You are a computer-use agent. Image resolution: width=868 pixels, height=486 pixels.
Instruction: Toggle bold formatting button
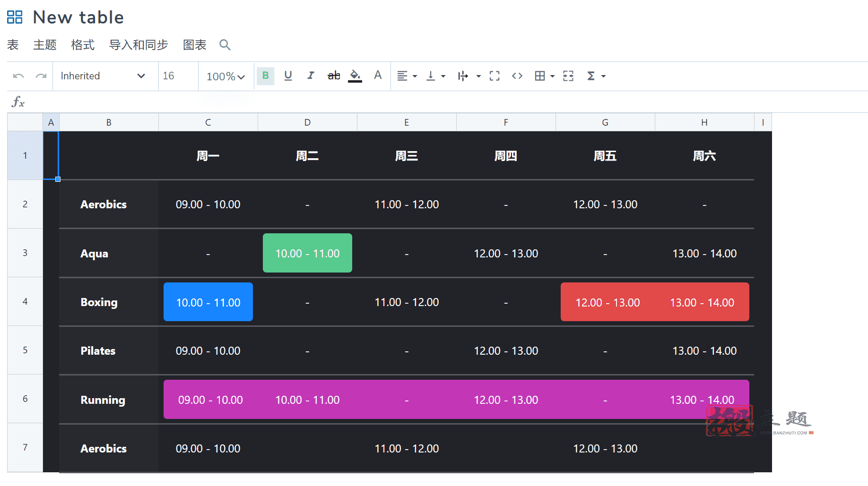click(x=265, y=76)
